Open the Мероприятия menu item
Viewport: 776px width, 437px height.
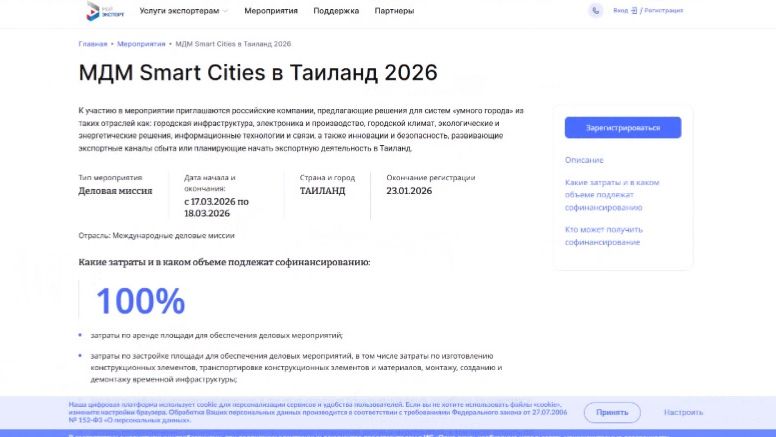271,11
